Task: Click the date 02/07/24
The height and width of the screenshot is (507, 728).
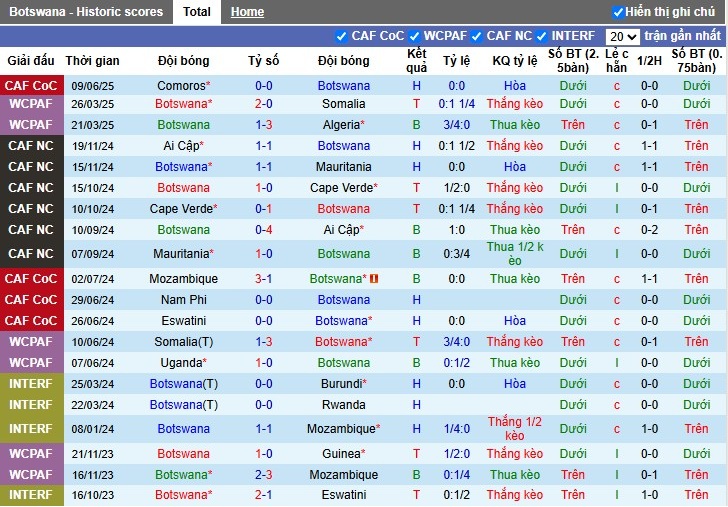Action: point(92,279)
